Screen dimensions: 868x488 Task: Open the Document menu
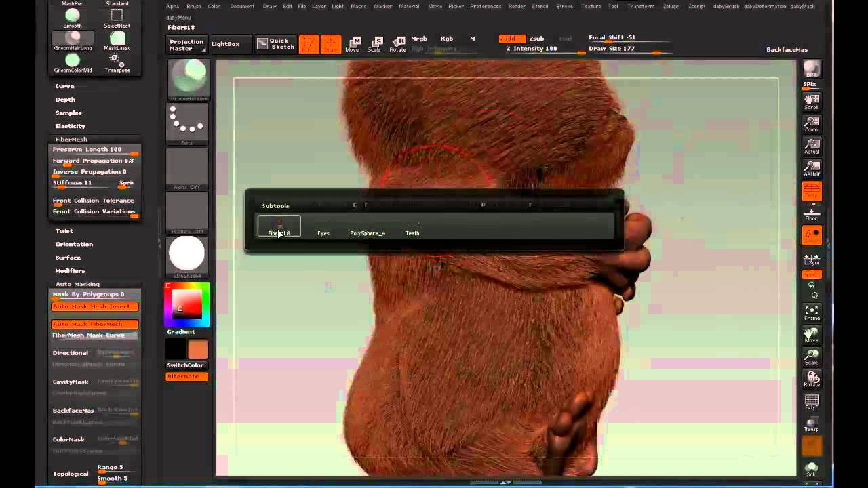click(242, 6)
